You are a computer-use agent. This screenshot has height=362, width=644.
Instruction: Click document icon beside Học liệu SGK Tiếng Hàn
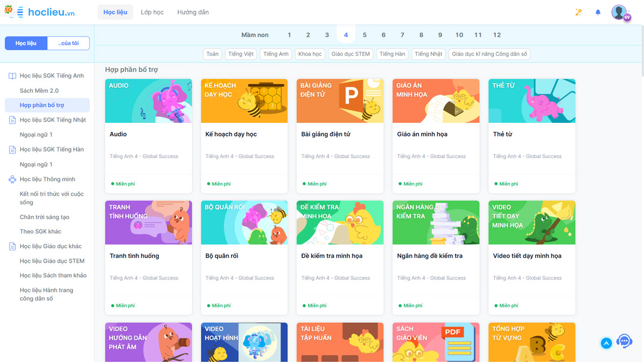(12, 150)
